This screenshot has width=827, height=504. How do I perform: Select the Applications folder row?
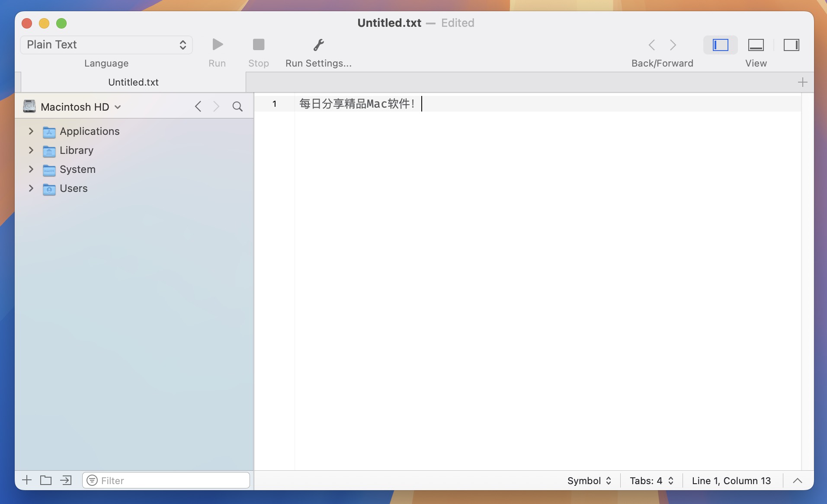point(134,131)
